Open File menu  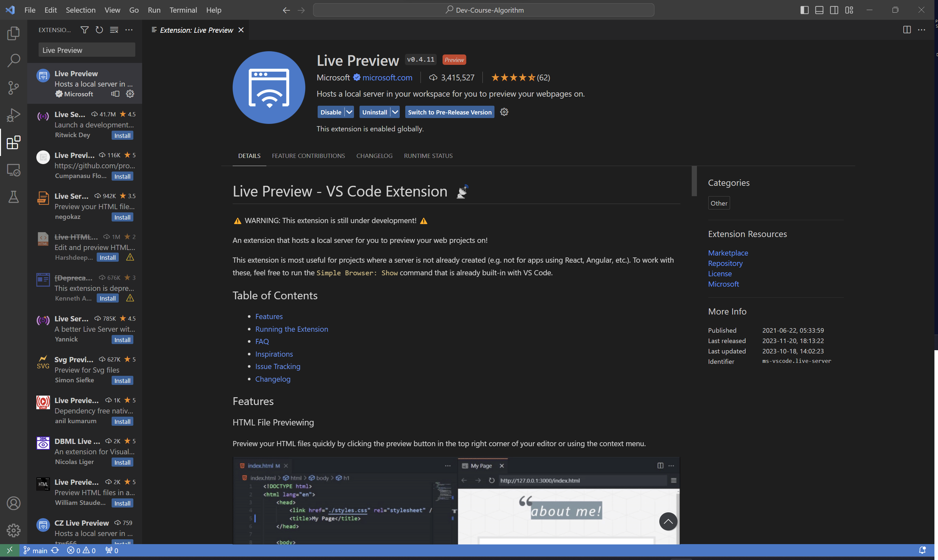pos(30,10)
